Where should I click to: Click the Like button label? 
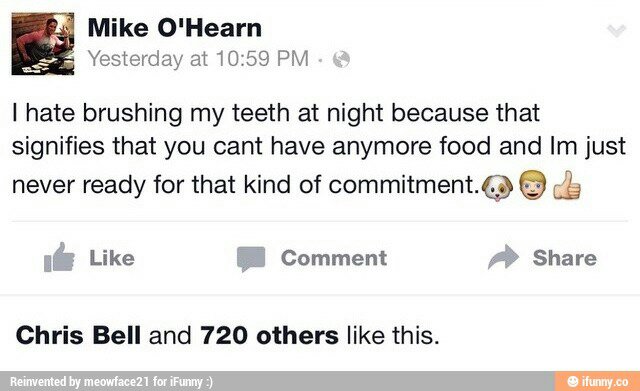point(112,258)
